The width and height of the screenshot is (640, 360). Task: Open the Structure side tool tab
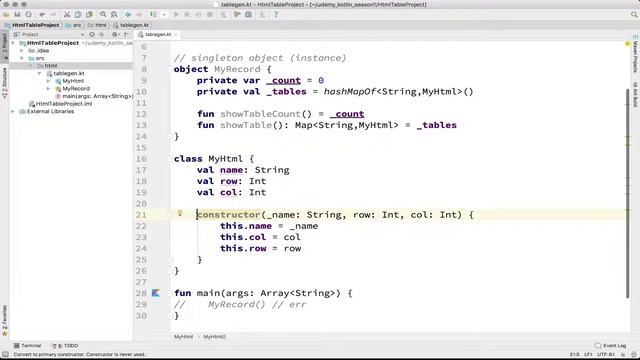point(4,83)
